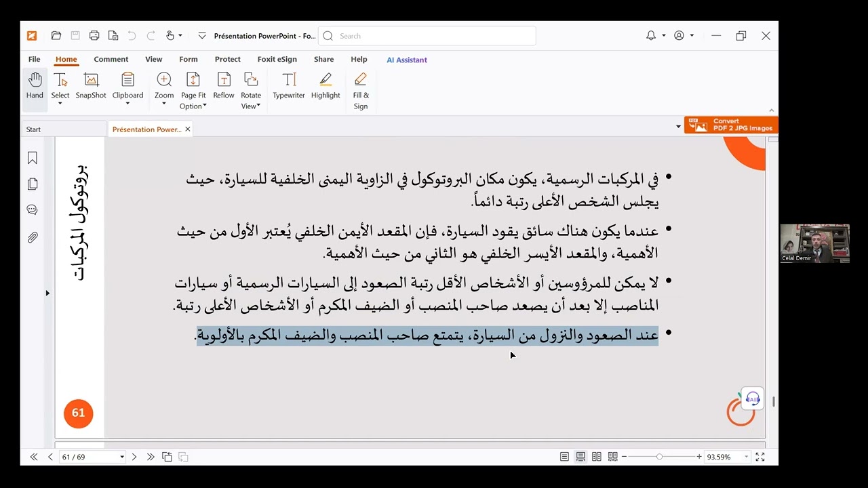Click the Page Fit Option icon

tap(193, 80)
